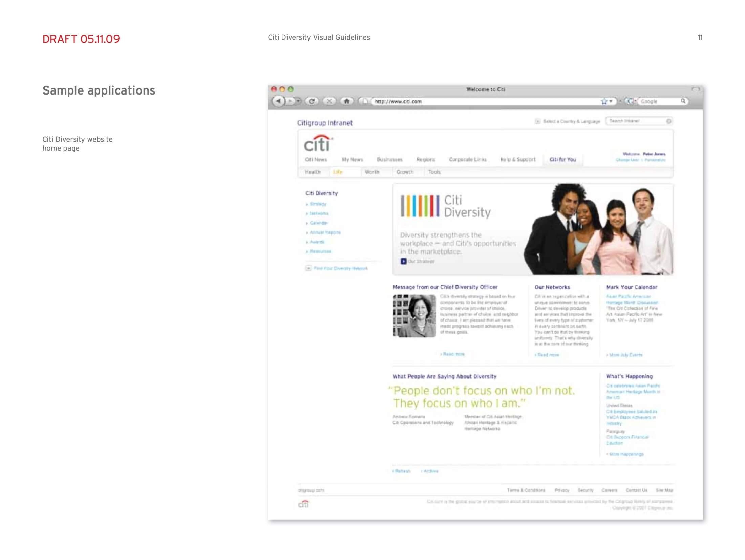Click the Find Your Diversity Network icon

click(x=308, y=268)
